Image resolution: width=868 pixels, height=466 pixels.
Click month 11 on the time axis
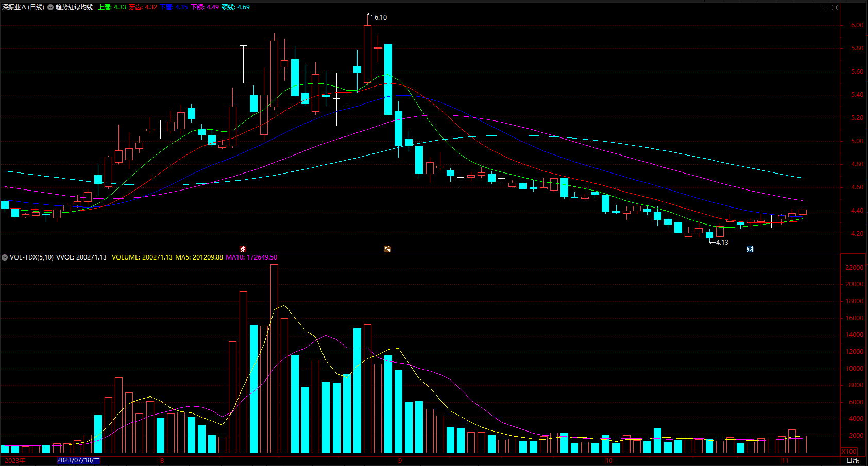785,461
